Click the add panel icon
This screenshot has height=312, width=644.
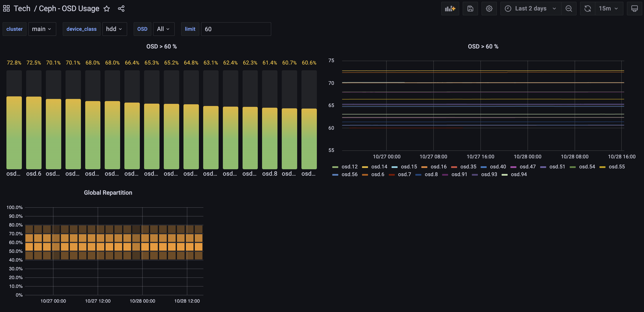(450, 9)
